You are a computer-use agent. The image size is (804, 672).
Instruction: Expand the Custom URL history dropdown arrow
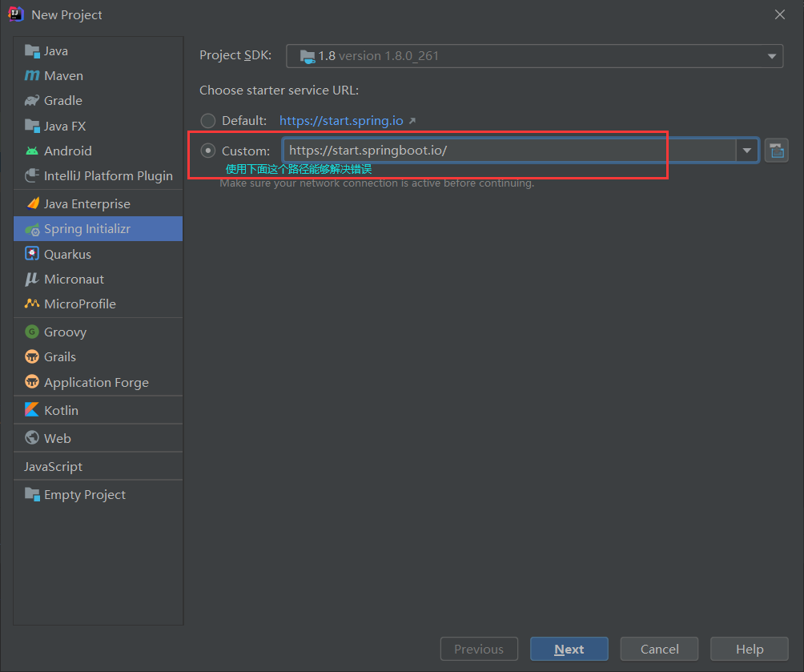[746, 150]
